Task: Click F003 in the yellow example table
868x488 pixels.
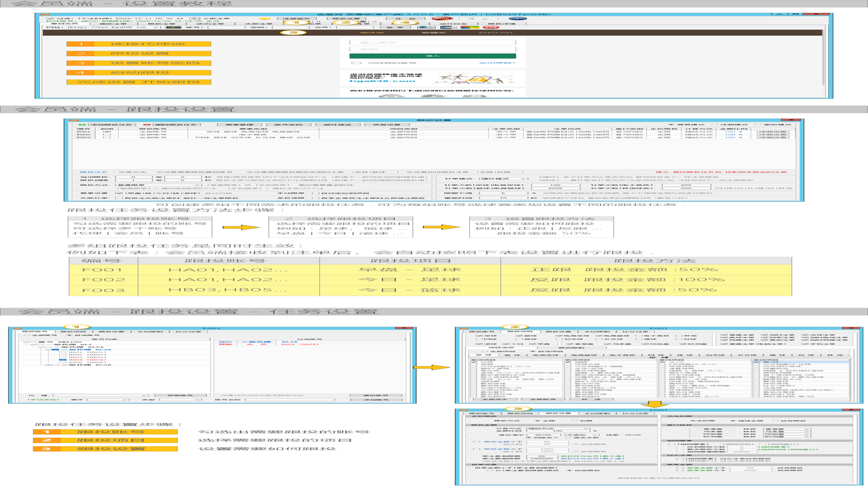Action: [103, 289]
